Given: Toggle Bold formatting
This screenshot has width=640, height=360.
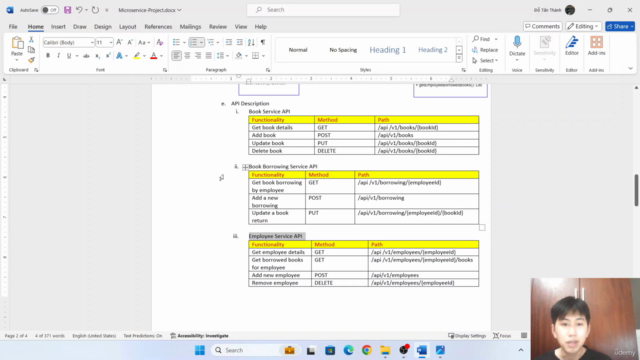Looking at the screenshot, I should 48,56.
